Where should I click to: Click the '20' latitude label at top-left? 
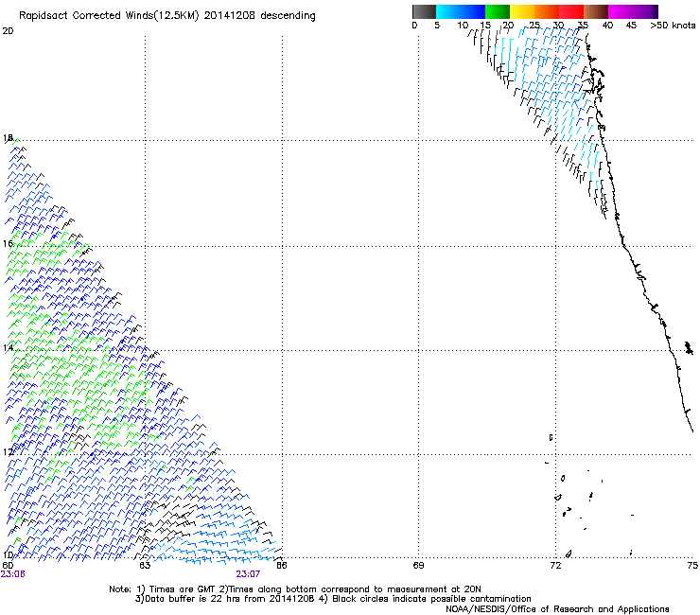pyautogui.click(x=8, y=31)
